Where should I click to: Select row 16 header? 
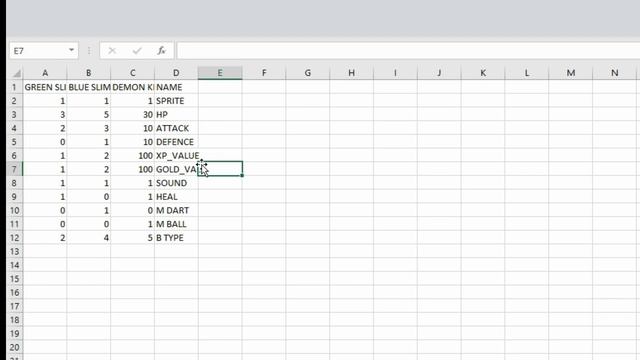[x=14, y=292]
